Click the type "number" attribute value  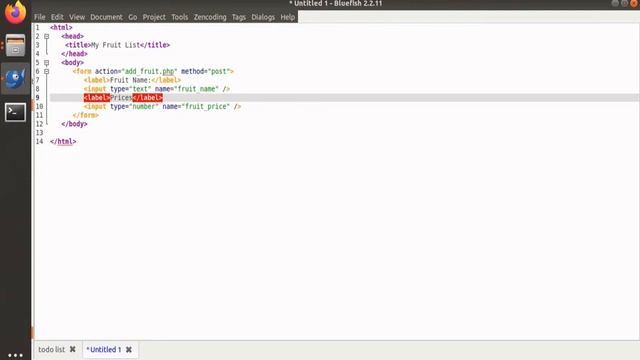[x=144, y=107]
